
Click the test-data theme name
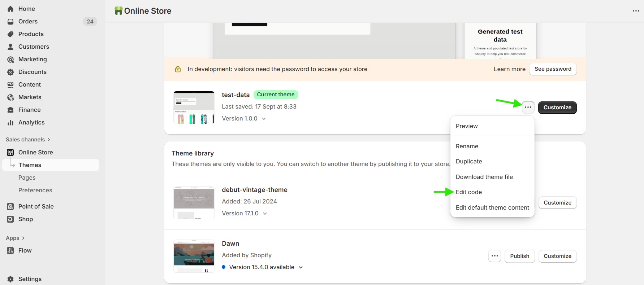[236, 95]
